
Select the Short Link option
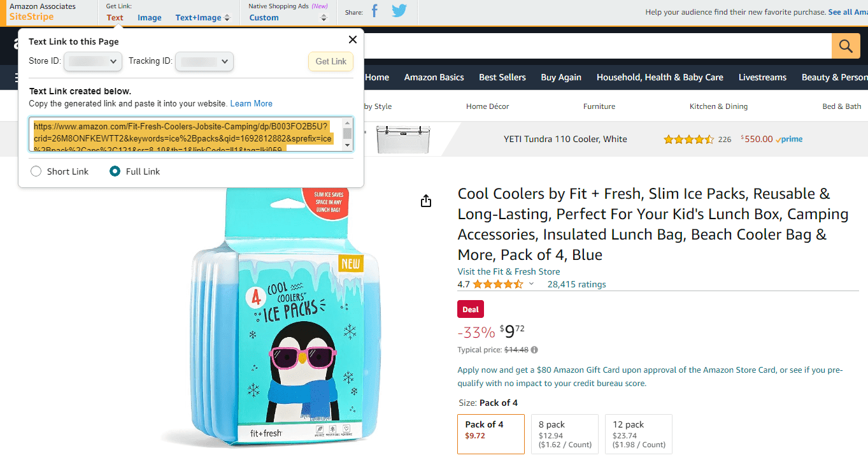coord(36,171)
